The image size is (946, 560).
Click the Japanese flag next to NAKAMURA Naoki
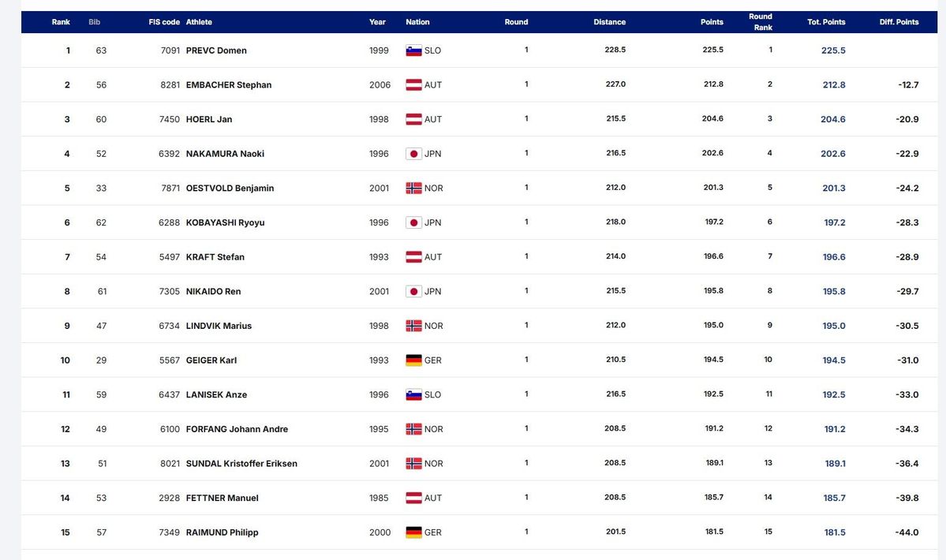pos(413,154)
